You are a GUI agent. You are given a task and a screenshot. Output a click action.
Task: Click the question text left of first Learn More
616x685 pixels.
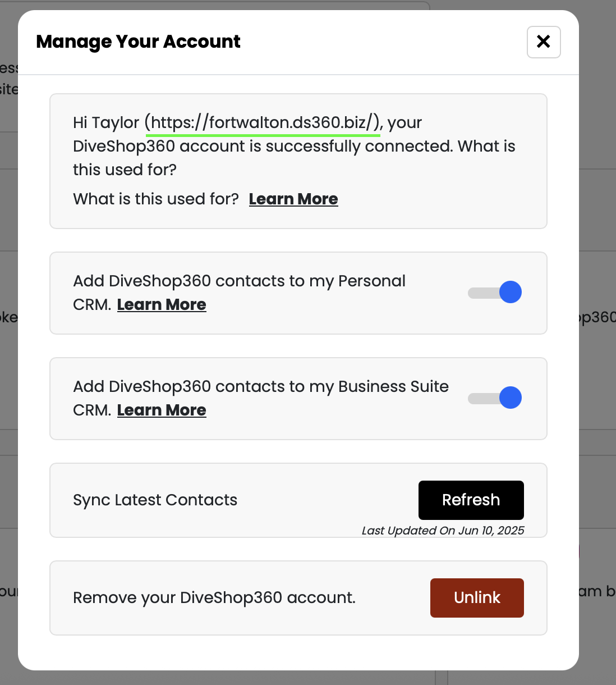pos(156,199)
